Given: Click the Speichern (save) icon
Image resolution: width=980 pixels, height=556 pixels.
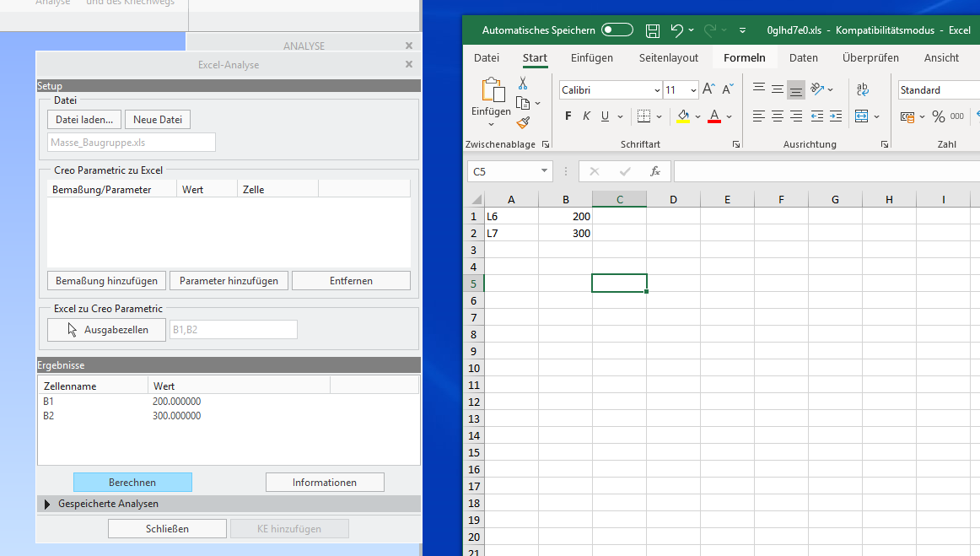Looking at the screenshot, I should tap(652, 29).
